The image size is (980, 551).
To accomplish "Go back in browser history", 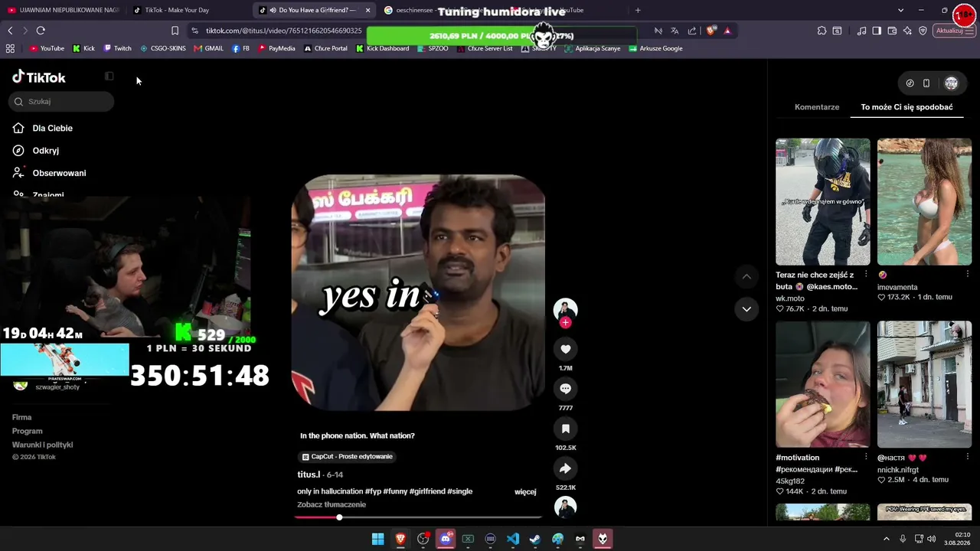I will [x=10, y=31].
